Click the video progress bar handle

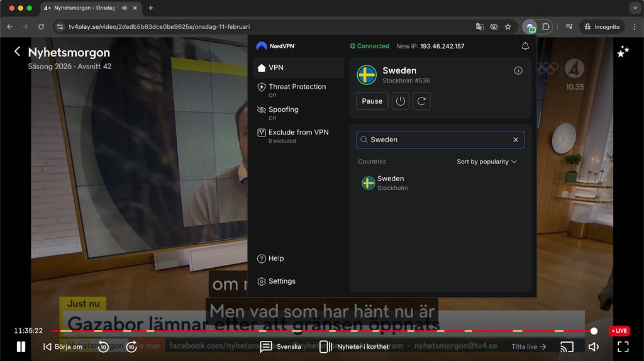coord(594,331)
